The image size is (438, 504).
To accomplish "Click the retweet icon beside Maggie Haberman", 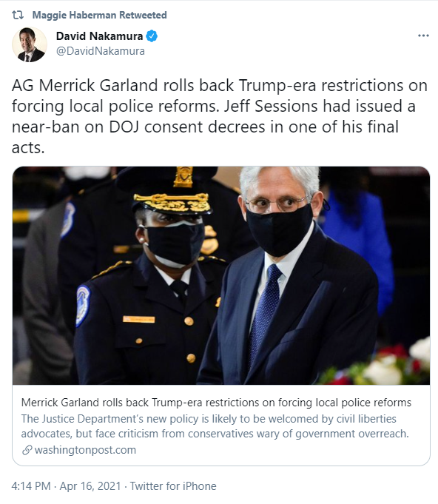I will (18, 15).
